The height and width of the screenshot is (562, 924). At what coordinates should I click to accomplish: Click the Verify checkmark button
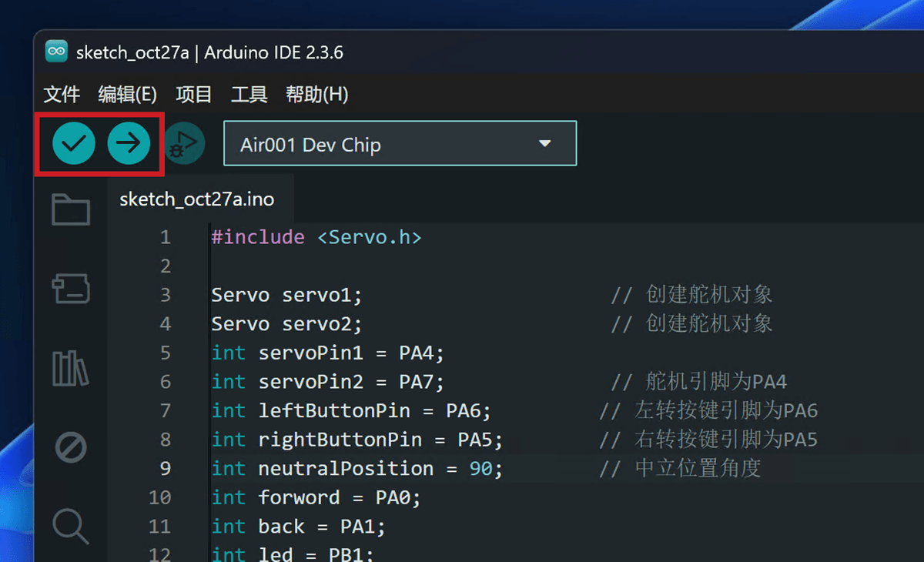click(74, 143)
